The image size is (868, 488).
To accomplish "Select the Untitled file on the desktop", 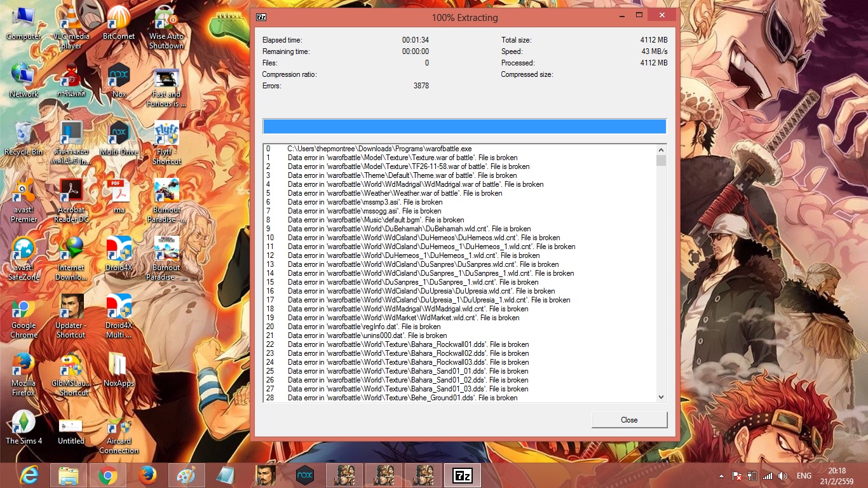I will tap(71, 431).
